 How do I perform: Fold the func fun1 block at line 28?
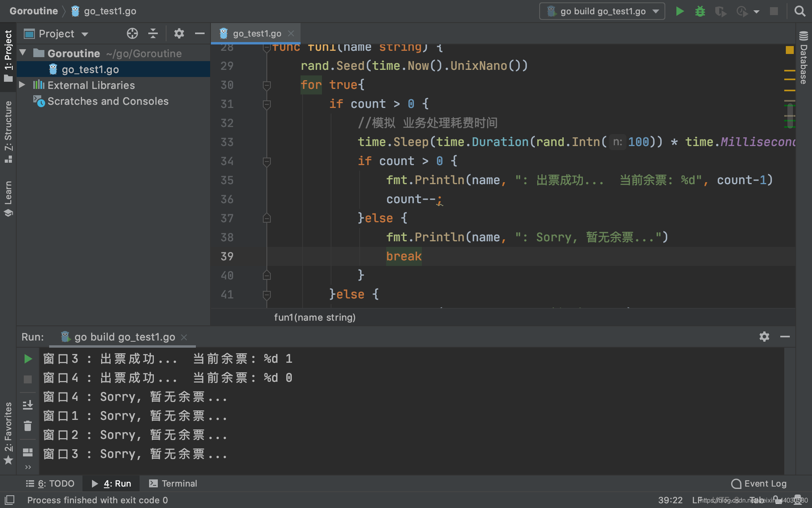pos(266,48)
